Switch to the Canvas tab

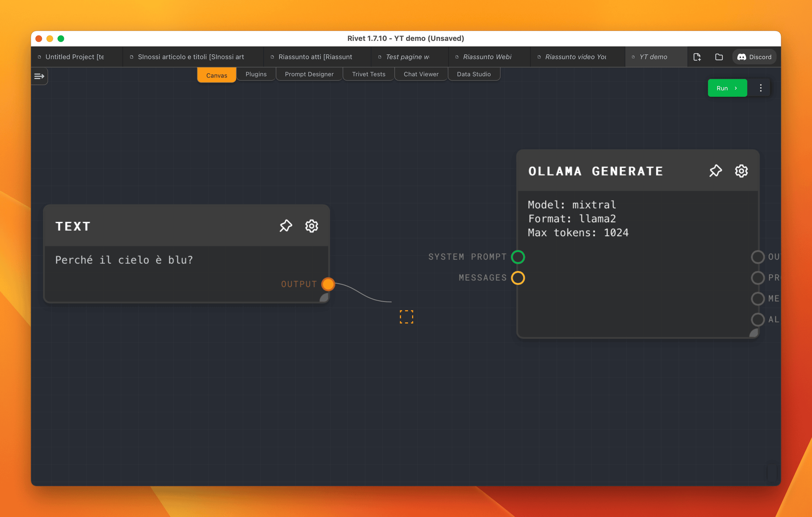[217, 75]
